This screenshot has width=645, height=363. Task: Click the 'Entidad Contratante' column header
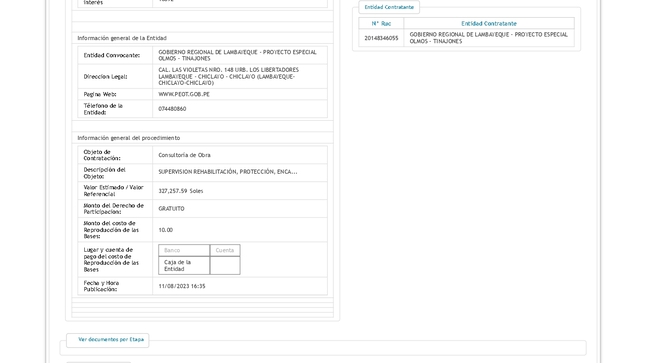pyautogui.click(x=489, y=23)
